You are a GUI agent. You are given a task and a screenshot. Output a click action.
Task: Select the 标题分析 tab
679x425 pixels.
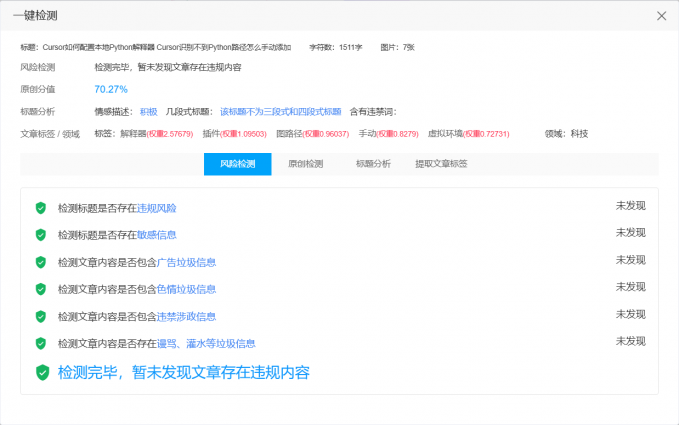coord(373,164)
